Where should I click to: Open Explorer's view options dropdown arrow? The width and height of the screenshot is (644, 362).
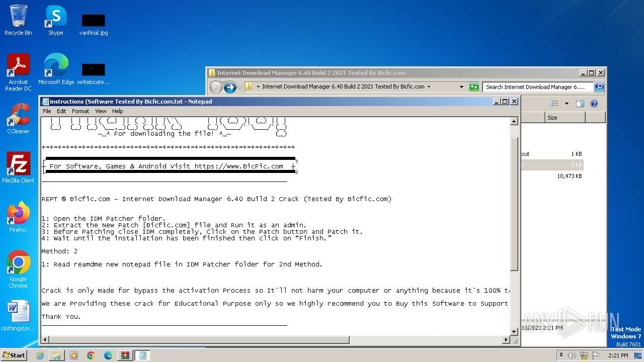pos(567,104)
